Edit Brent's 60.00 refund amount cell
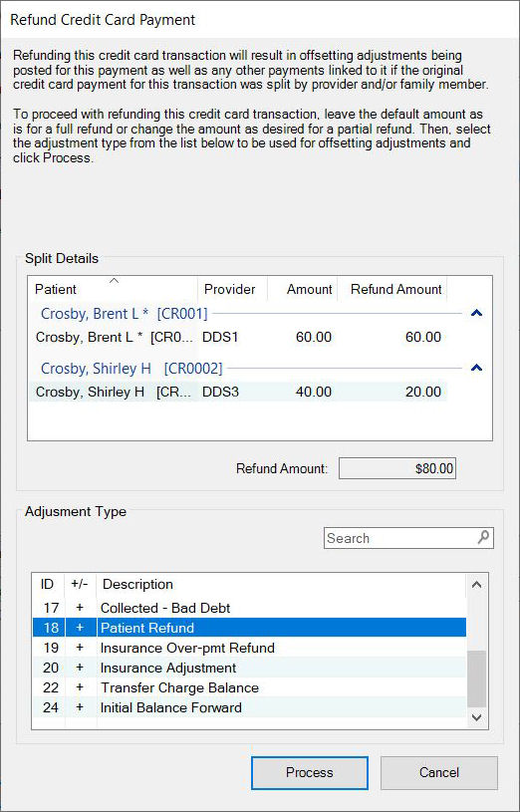Image resolution: width=520 pixels, height=812 pixels. (x=392, y=338)
